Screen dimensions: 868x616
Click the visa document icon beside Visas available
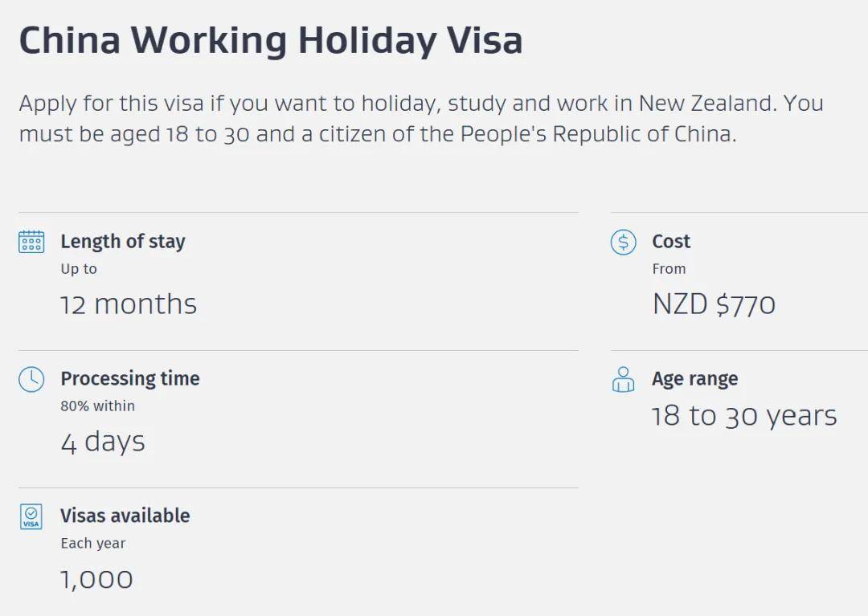pyautogui.click(x=31, y=516)
